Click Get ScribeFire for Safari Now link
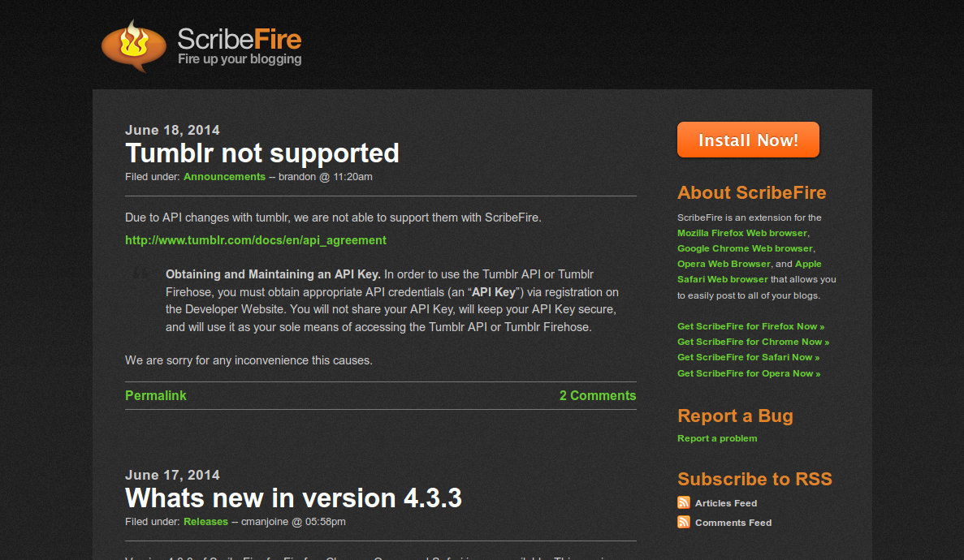Screen dimensions: 964x560 pyautogui.click(x=748, y=357)
